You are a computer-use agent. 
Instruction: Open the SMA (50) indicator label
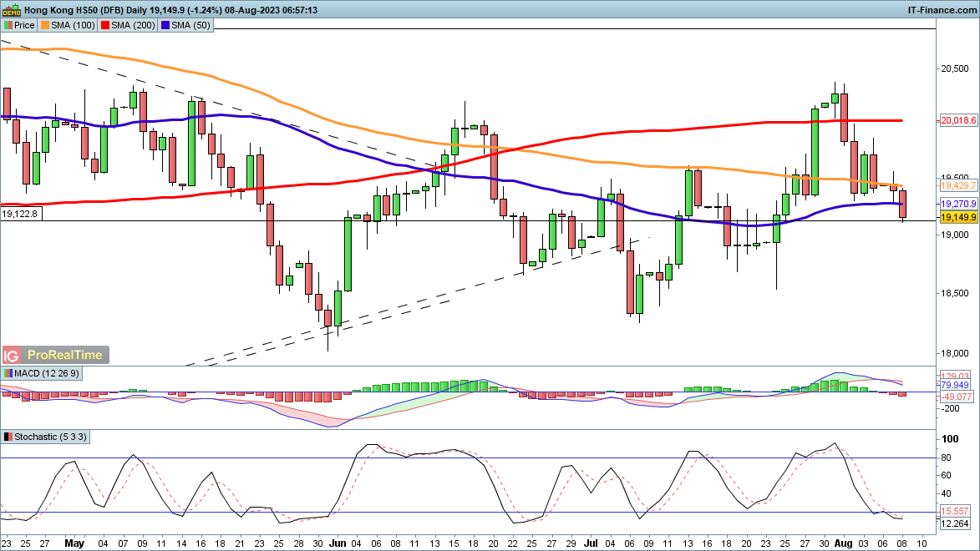[x=190, y=26]
